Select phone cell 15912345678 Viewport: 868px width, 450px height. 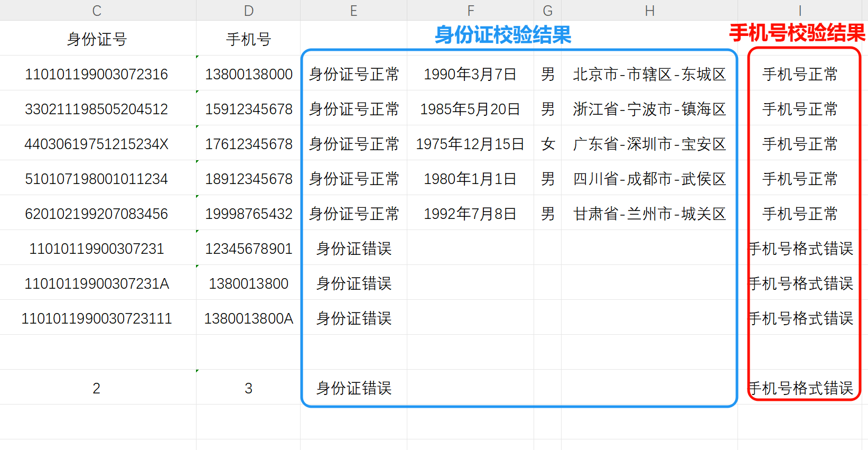coord(248,108)
